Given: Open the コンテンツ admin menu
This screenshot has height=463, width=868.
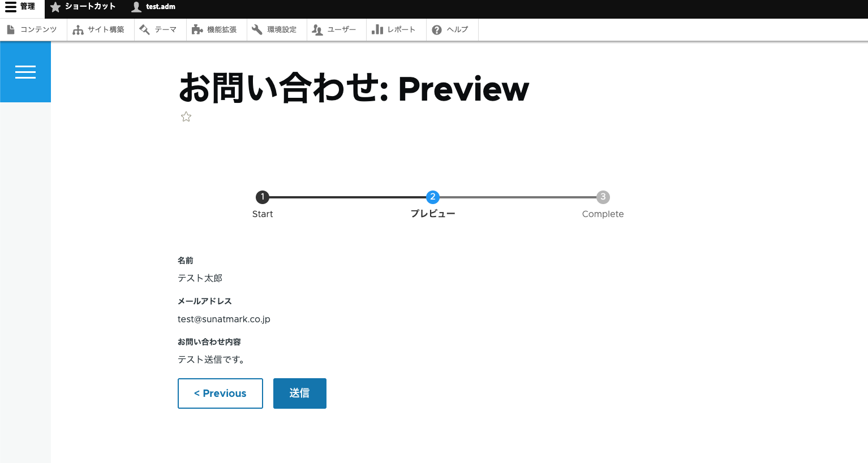Looking at the screenshot, I should pyautogui.click(x=33, y=29).
